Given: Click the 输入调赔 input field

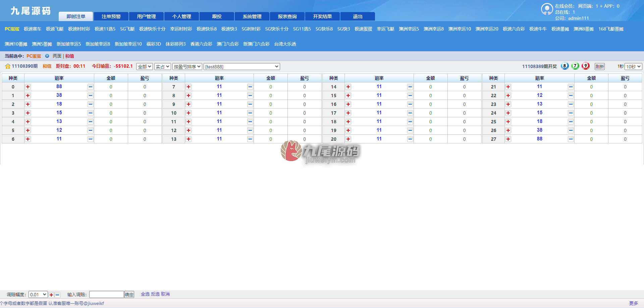Looking at the screenshot, I should point(107,295).
